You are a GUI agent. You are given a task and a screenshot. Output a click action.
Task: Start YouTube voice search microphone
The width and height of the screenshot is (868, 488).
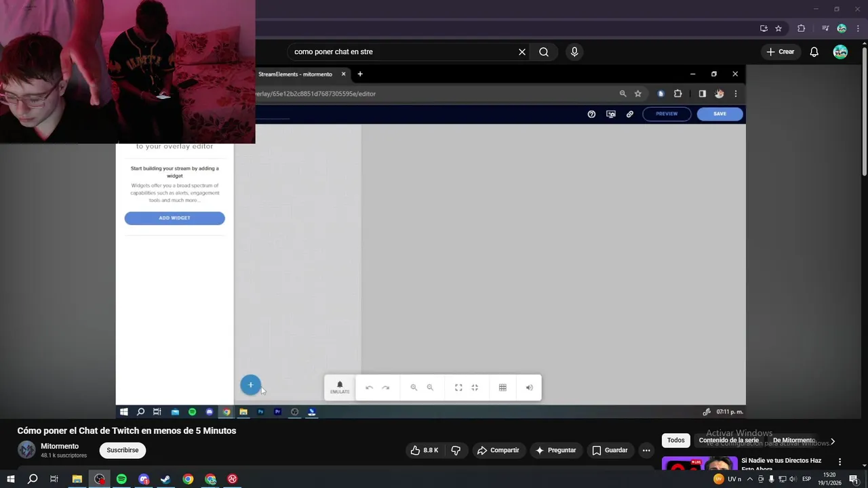coord(574,52)
